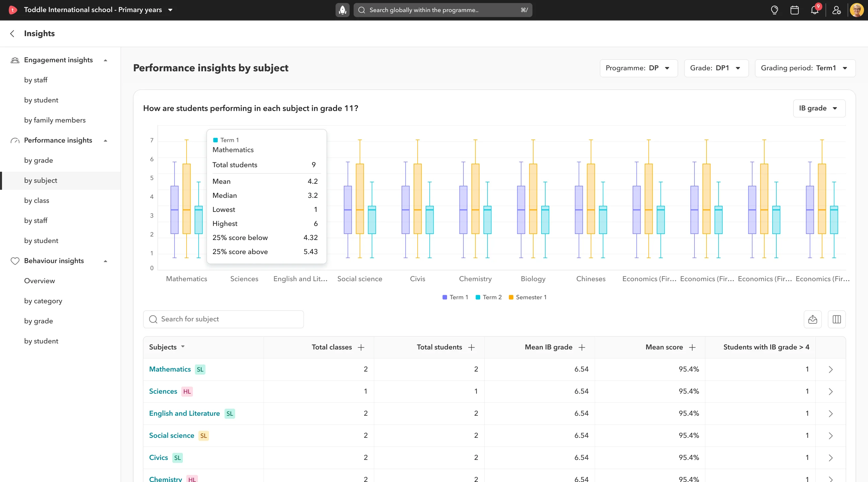Click the user settings icon
Screen dimensions: 868x482
[836, 10]
